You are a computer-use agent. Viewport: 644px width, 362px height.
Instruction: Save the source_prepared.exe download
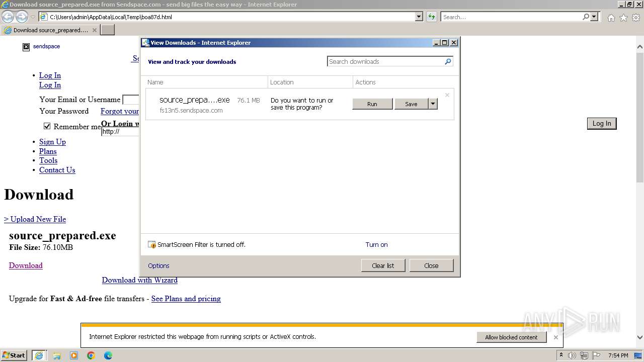[x=411, y=104]
